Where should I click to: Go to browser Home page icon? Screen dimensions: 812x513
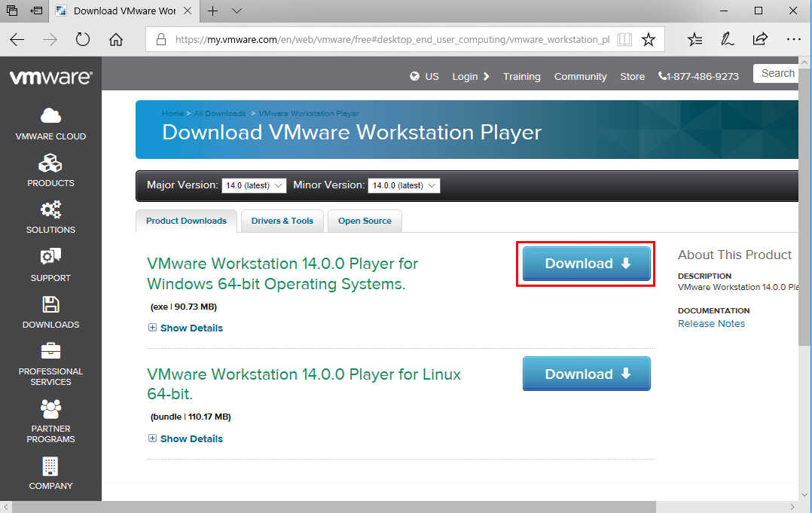[x=116, y=39]
